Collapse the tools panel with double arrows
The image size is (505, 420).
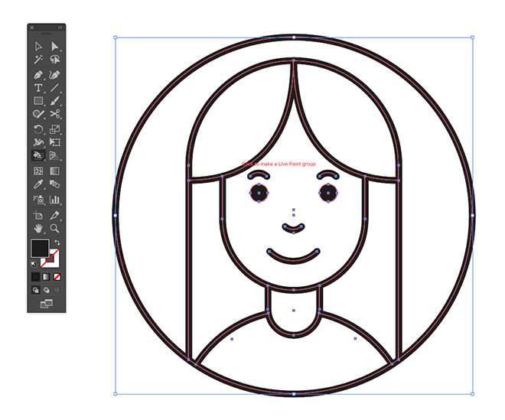point(60,28)
